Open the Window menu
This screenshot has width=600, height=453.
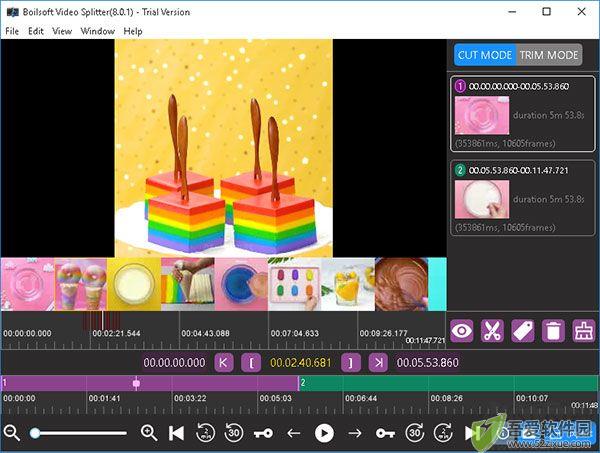(x=98, y=31)
